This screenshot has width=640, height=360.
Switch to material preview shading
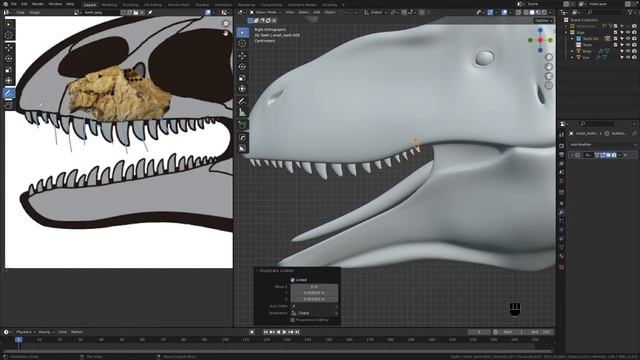pyautogui.click(x=538, y=12)
